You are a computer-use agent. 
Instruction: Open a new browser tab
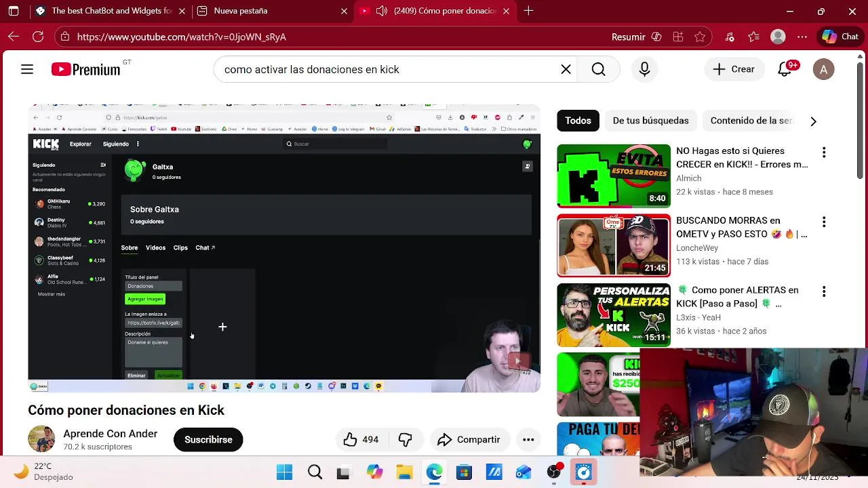528,11
